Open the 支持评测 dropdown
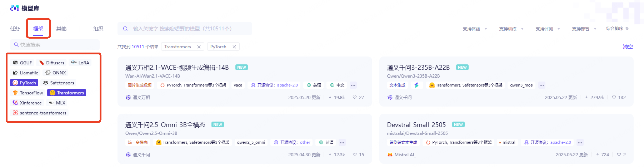644x167 pixels. pyautogui.click(x=548, y=29)
